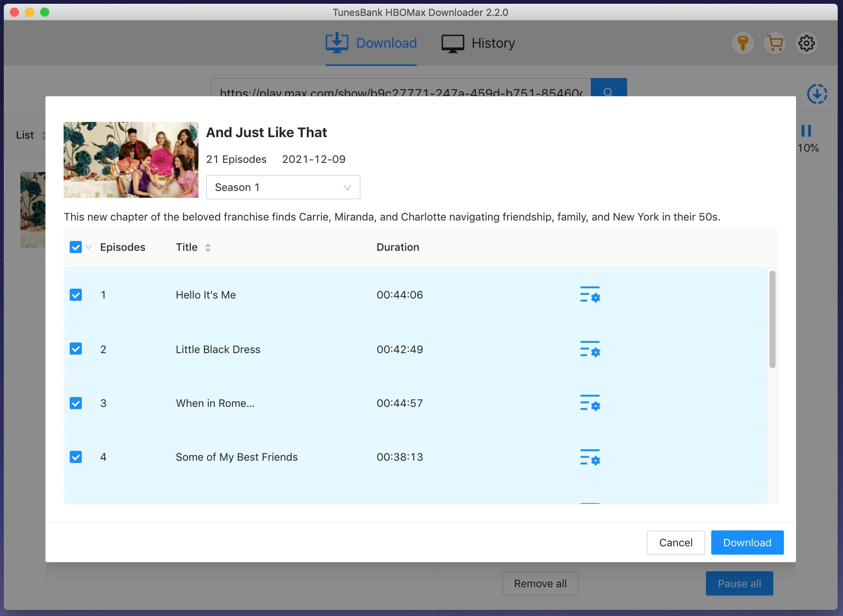This screenshot has height=616, width=843.
Task: Click the search magnifier button
Action: [x=609, y=88]
